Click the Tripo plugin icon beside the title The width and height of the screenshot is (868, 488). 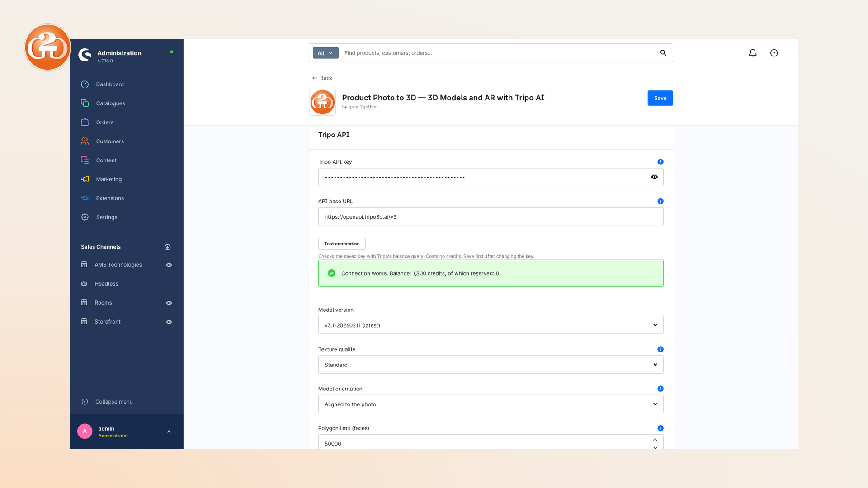pos(322,102)
